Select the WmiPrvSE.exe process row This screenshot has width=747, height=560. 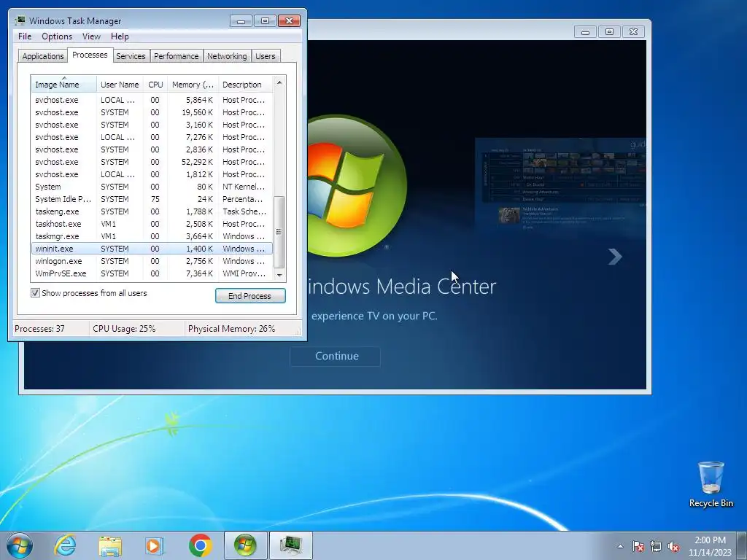coord(152,273)
